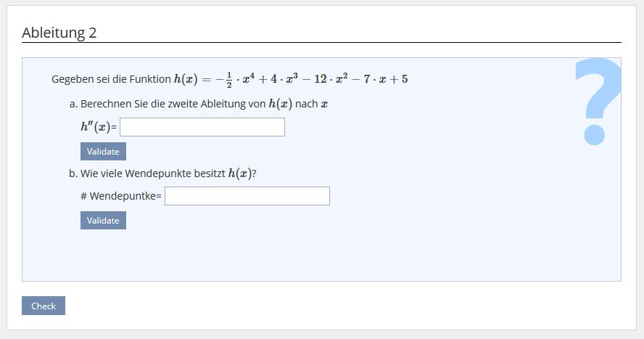644x339 pixels.
Task: Click the h(x) symbol in question b
Action: point(240,173)
